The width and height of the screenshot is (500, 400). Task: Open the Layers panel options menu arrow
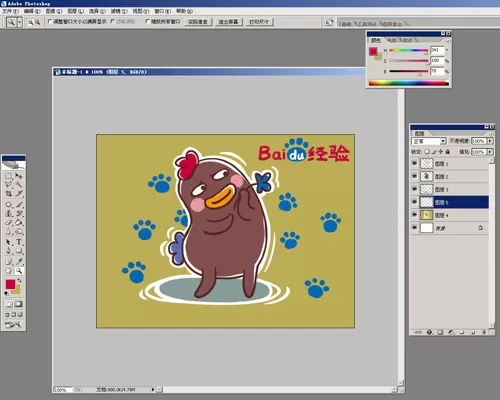(491, 134)
